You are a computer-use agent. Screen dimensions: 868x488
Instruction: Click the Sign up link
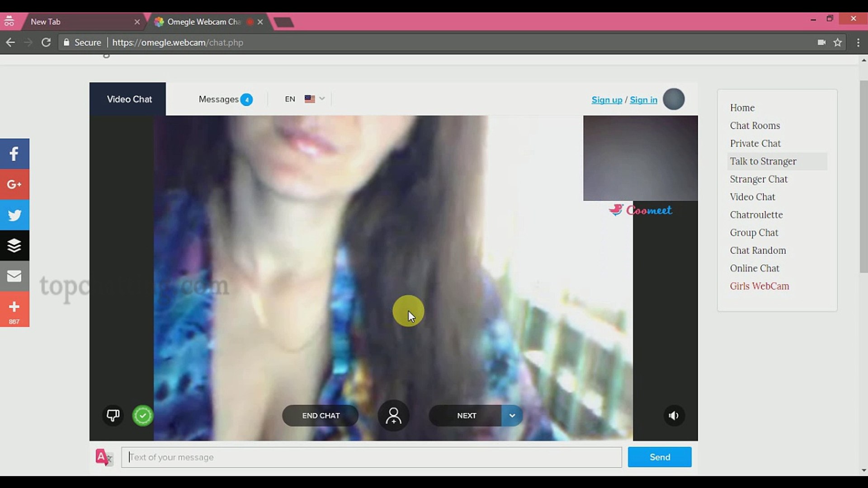[x=607, y=99]
